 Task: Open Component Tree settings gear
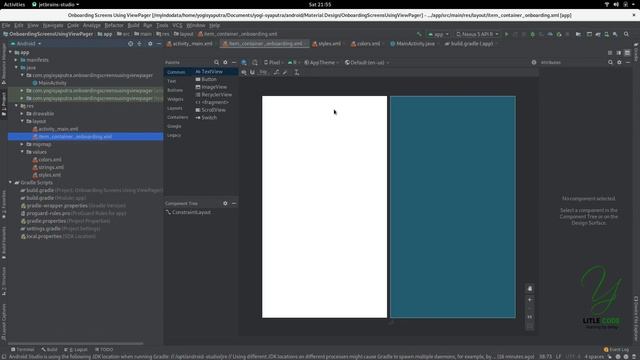point(225,203)
